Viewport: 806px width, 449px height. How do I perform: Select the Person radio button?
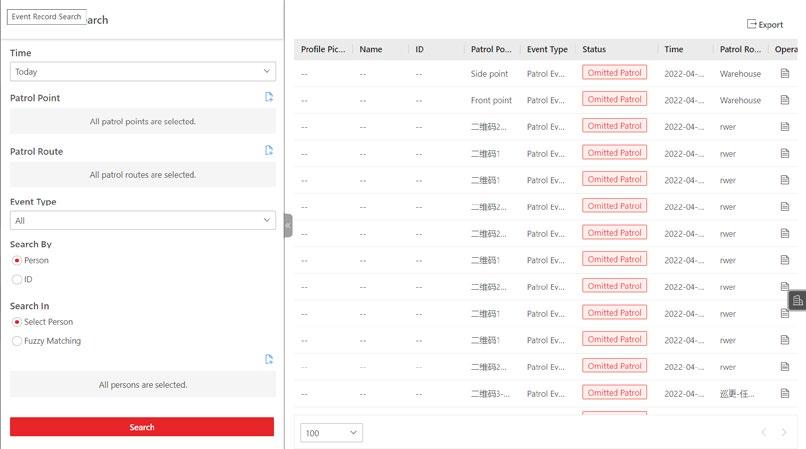pos(17,261)
